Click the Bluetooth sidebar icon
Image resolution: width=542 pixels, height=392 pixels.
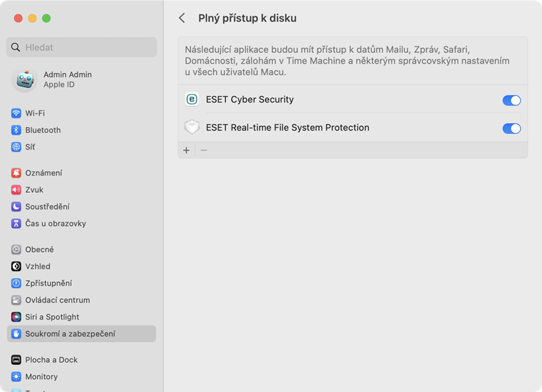(x=16, y=130)
